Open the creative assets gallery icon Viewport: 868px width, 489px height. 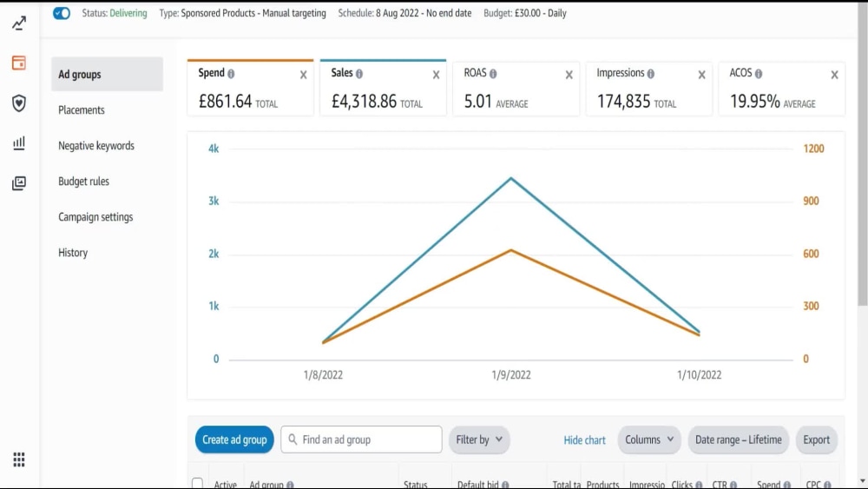(19, 182)
